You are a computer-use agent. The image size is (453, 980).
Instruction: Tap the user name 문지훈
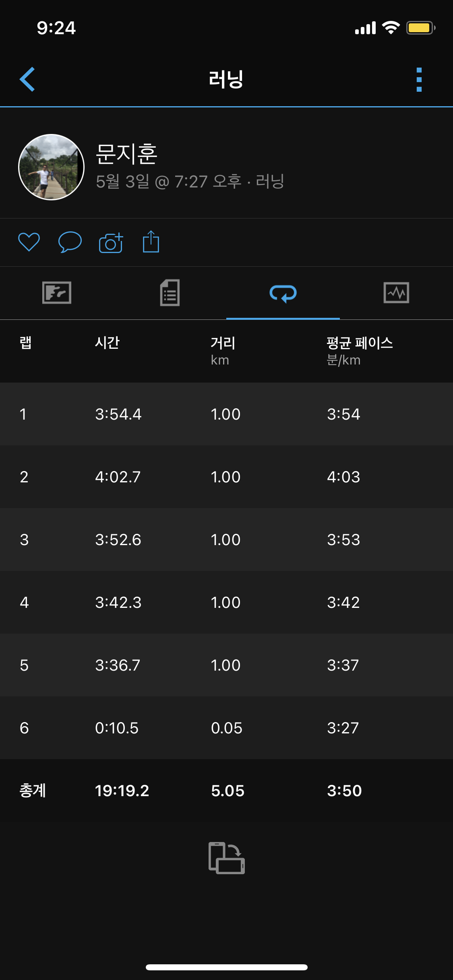click(x=126, y=154)
